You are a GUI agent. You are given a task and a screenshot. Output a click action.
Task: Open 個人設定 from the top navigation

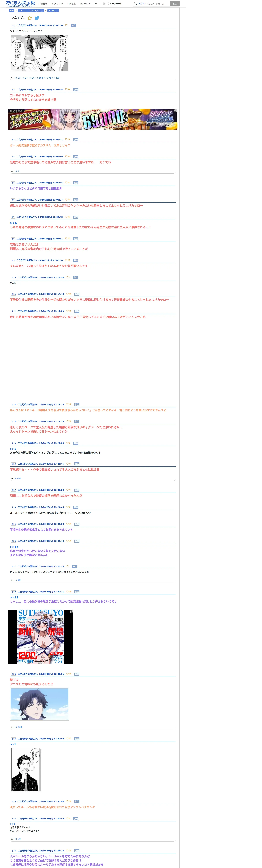point(71,4)
